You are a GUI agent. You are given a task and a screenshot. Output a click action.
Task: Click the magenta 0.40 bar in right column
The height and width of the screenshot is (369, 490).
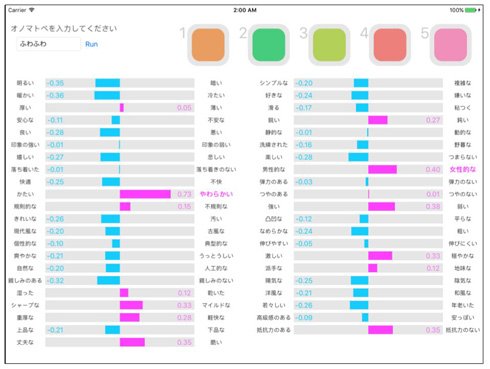tap(382, 169)
